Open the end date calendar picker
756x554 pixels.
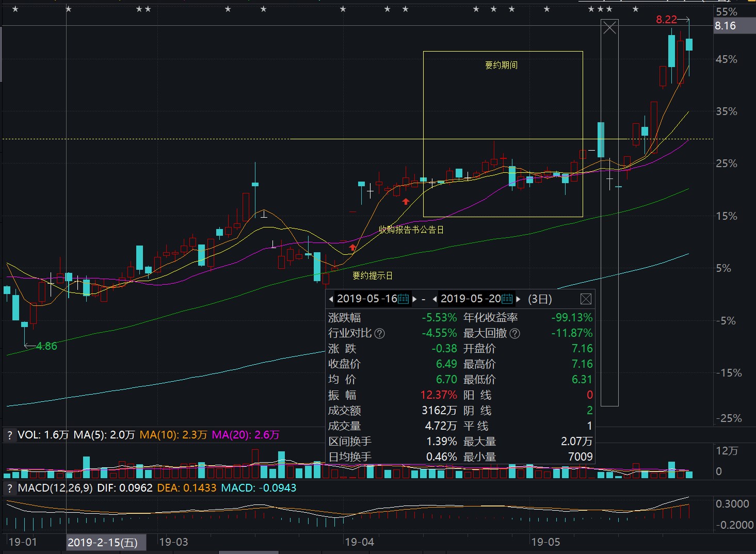tap(507, 299)
